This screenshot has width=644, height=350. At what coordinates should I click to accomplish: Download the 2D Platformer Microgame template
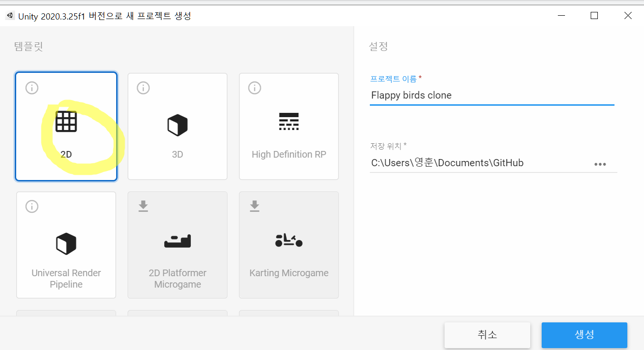click(143, 206)
